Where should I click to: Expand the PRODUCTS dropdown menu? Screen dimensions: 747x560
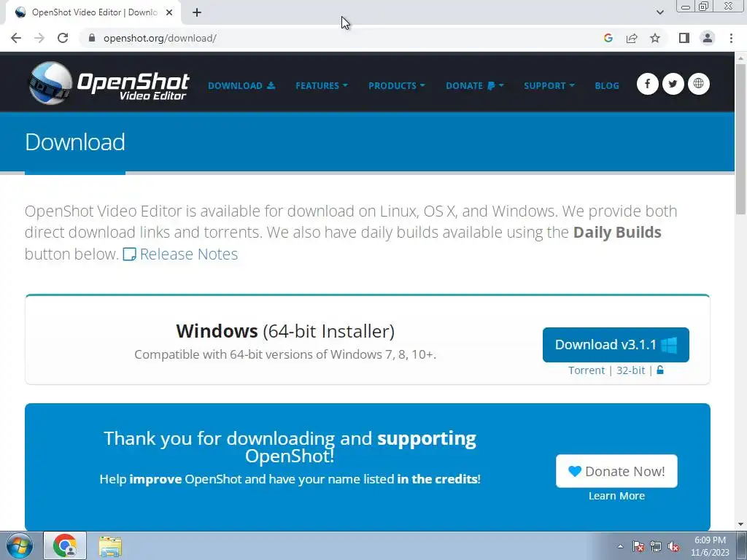click(396, 86)
